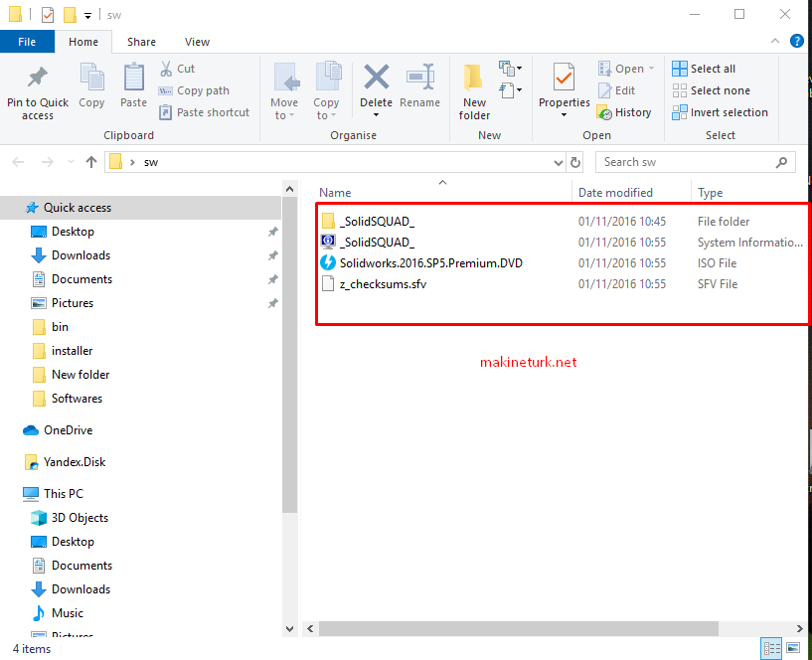The height and width of the screenshot is (660, 812).
Task: Click the Rename icon
Action: point(420,77)
